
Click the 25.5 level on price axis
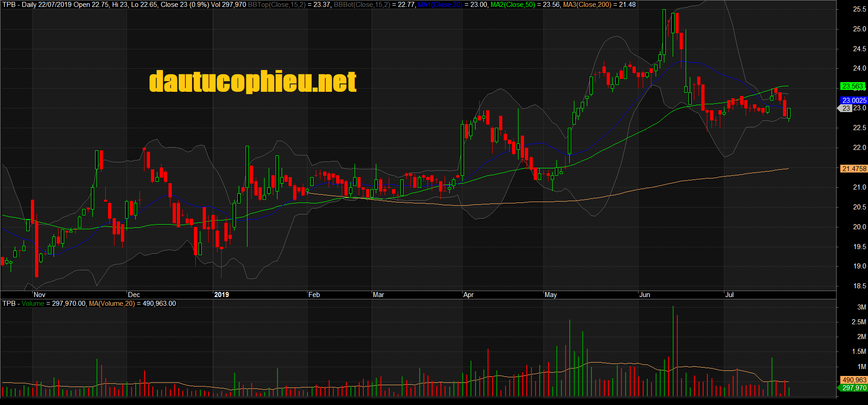(859, 9)
